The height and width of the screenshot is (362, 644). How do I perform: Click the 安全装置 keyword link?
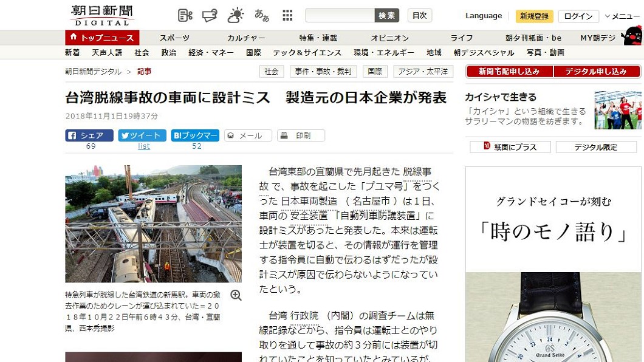(x=309, y=216)
